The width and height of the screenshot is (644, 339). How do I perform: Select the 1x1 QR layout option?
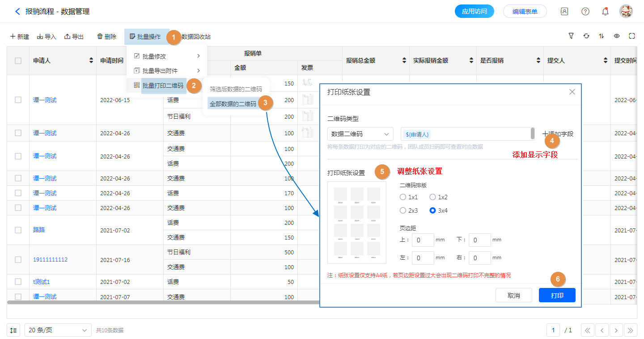click(403, 197)
